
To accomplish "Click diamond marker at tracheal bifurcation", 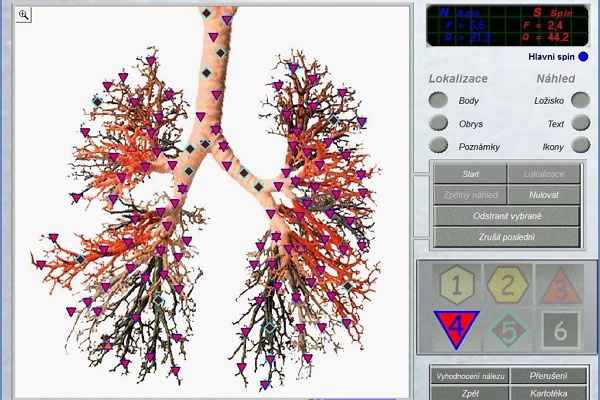I will tap(205, 144).
